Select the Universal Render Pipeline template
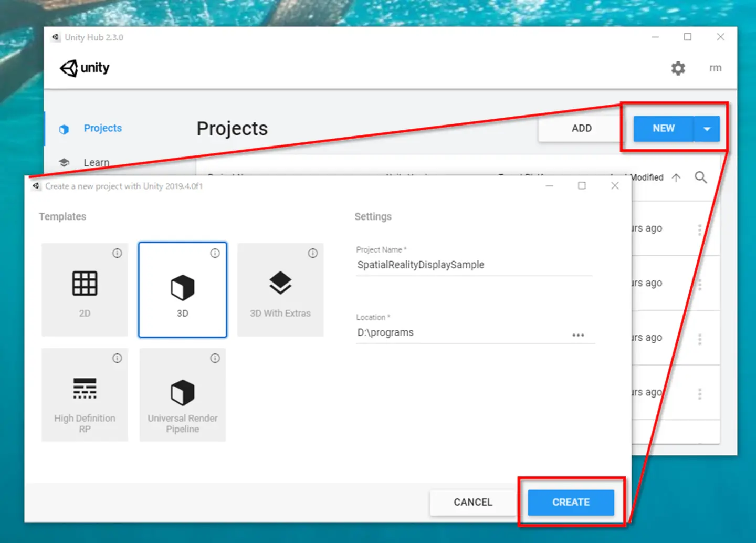This screenshot has width=756, height=543. click(182, 394)
